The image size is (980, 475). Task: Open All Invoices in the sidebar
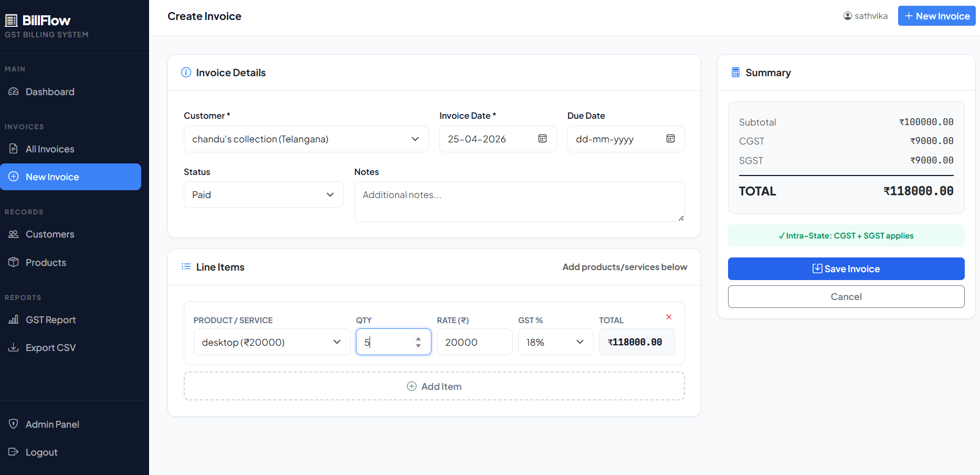pyautogui.click(x=70, y=149)
